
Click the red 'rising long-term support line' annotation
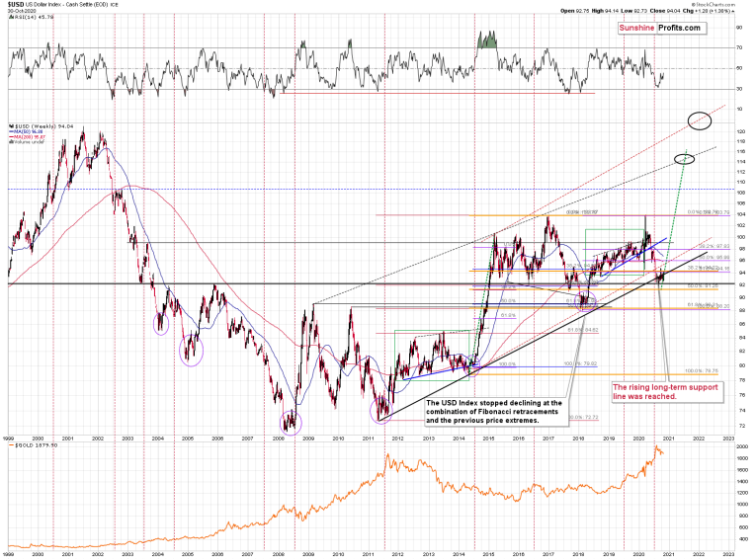coord(666,392)
